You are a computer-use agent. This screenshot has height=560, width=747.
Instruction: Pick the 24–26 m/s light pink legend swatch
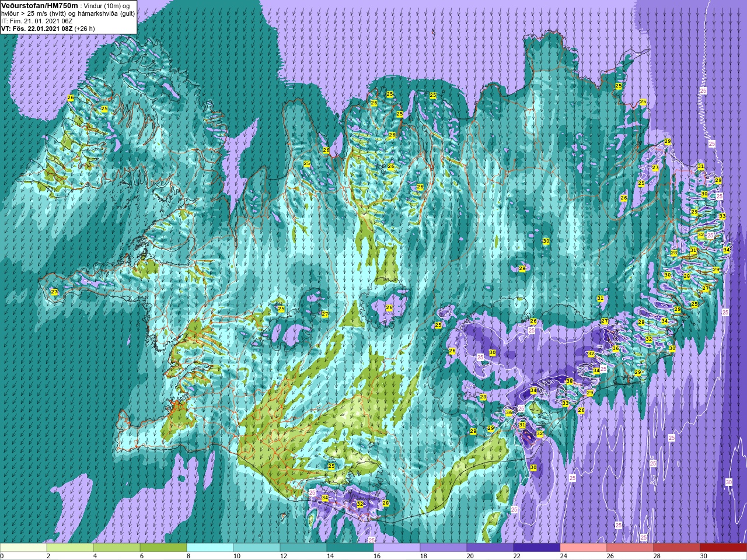pos(584,548)
